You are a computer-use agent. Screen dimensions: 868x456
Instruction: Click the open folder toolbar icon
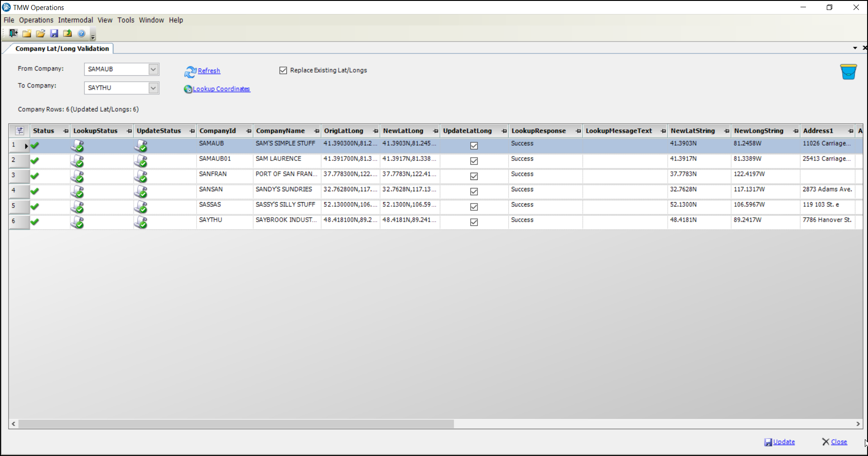click(x=40, y=33)
